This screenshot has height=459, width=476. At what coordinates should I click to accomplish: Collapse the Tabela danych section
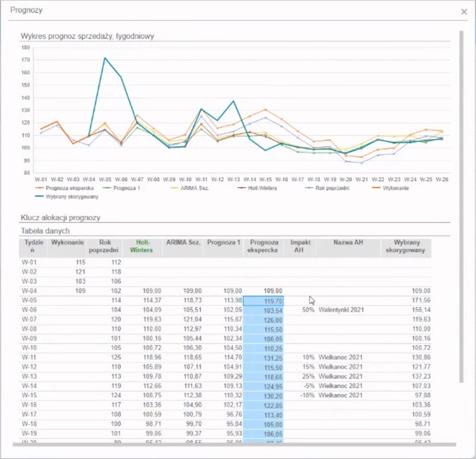pyautogui.click(x=45, y=231)
